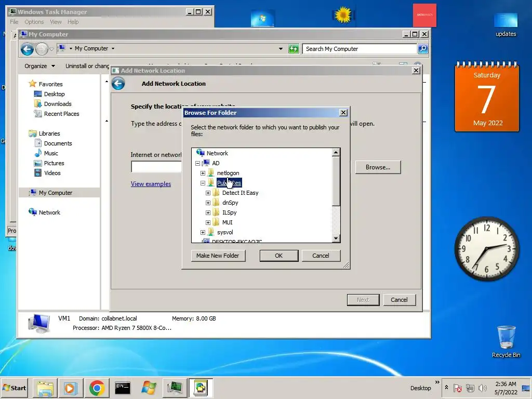Screen dimensions: 532x399
Task: Click the volume icon in system tray
Action: [x=482, y=388]
